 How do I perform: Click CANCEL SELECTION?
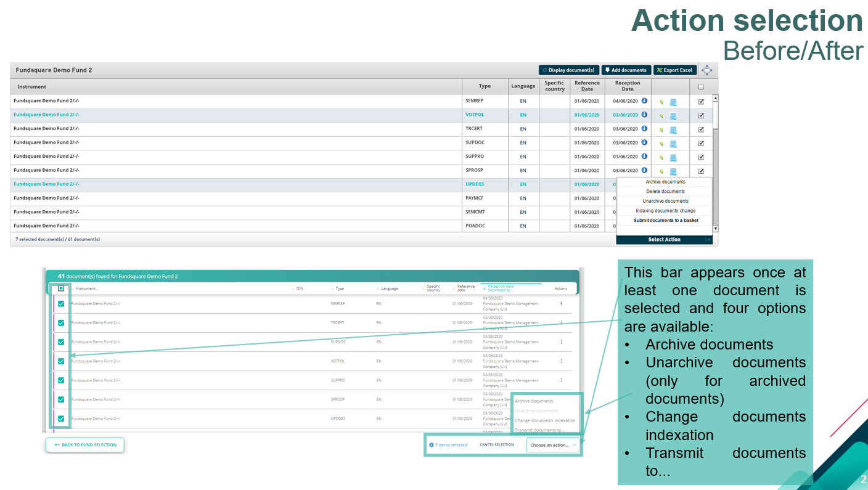(x=496, y=445)
